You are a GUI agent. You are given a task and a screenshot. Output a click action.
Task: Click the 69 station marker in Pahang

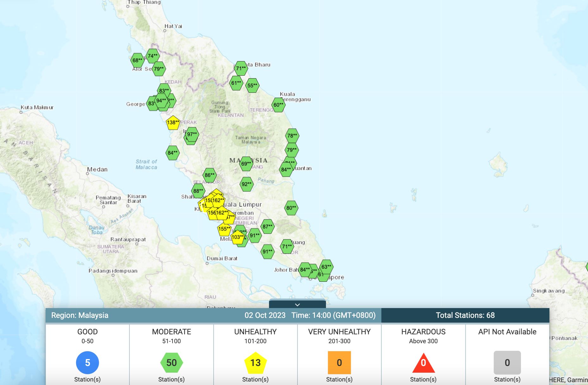[246, 164]
